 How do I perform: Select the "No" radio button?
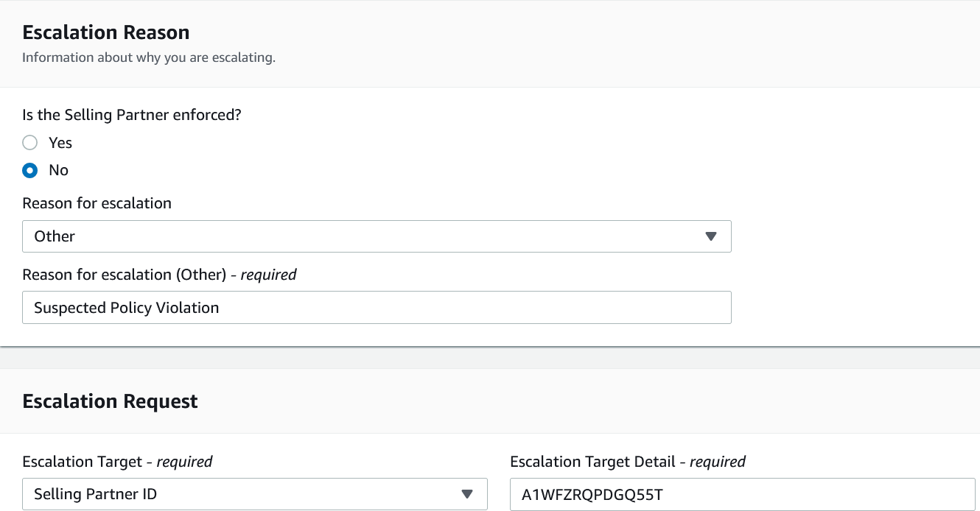tap(29, 171)
